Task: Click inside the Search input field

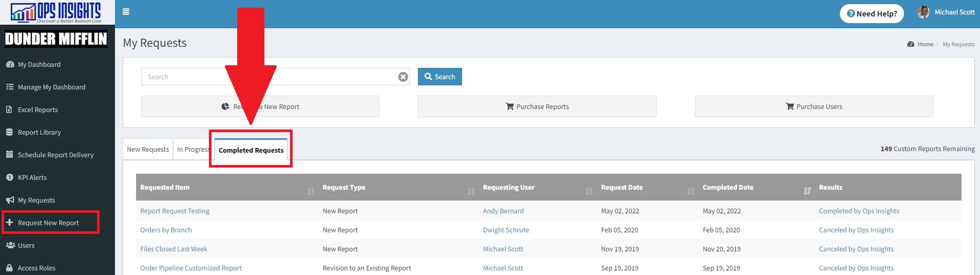Action: click(275, 77)
